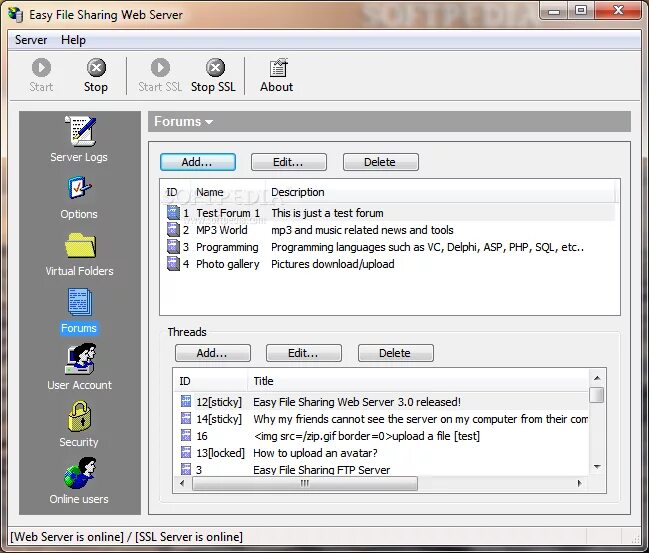Select the Forums sidebar icon

point(79,302)
